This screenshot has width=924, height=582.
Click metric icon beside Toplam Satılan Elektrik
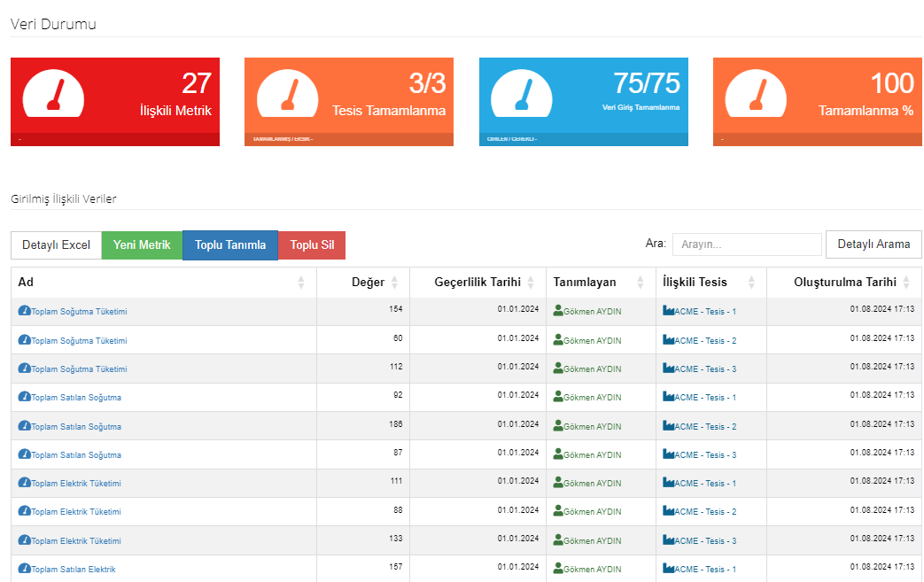25,569
